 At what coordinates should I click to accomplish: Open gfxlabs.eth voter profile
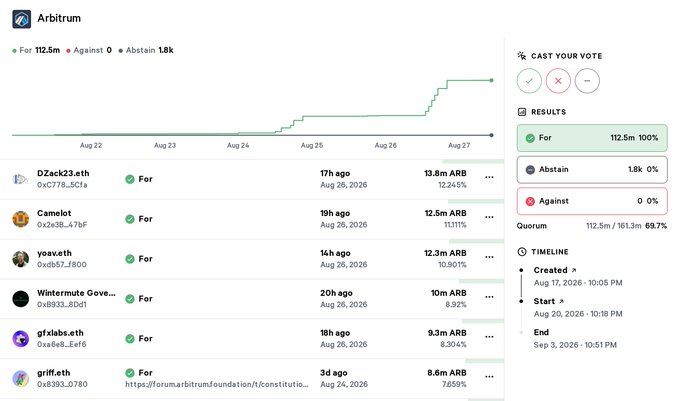click(x=60, y=333)
